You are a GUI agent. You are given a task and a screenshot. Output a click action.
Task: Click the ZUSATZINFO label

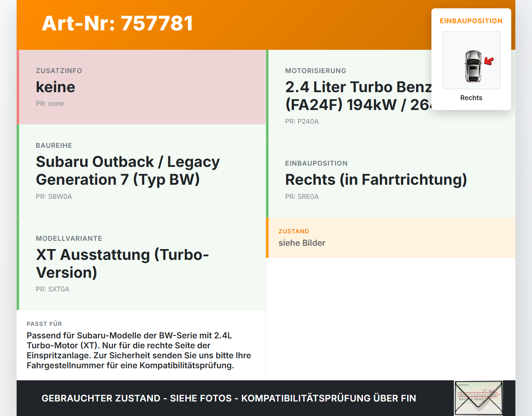tap(59, 71)
